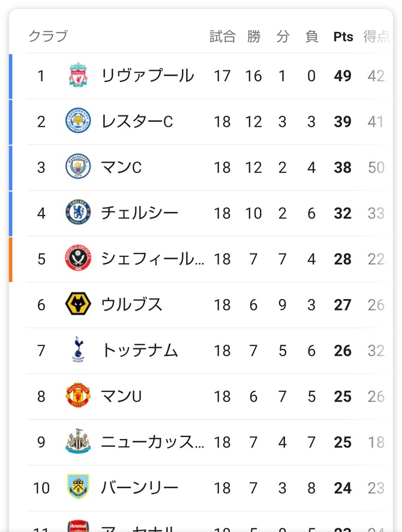Click the Liverpool club crest
Viewport: 402px width, 532px height.
click(78, 75)
